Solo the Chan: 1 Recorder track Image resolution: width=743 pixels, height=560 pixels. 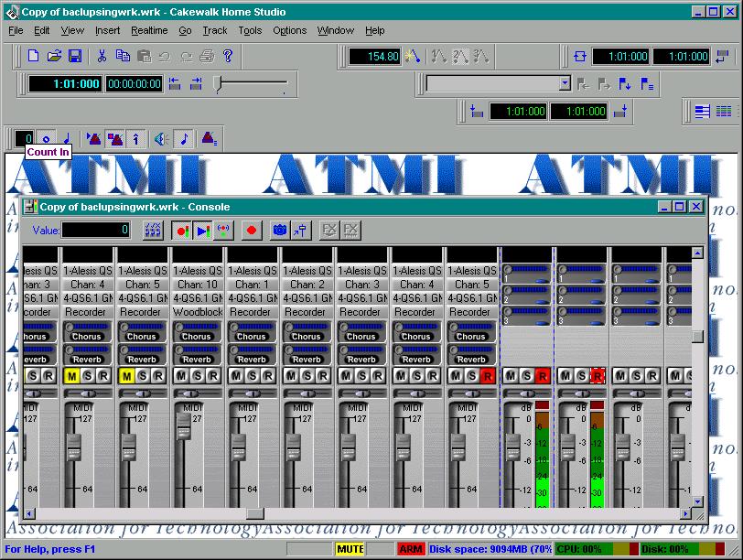point(253,376)
